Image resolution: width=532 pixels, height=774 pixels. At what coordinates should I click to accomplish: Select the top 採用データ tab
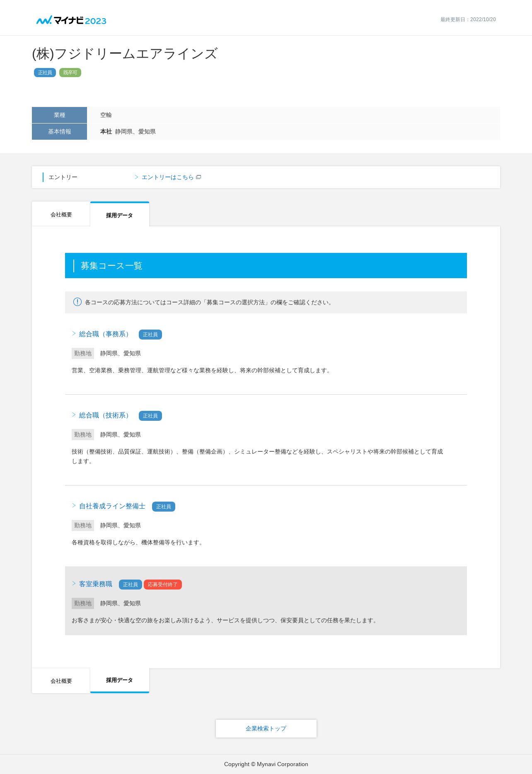click(120, 215)
